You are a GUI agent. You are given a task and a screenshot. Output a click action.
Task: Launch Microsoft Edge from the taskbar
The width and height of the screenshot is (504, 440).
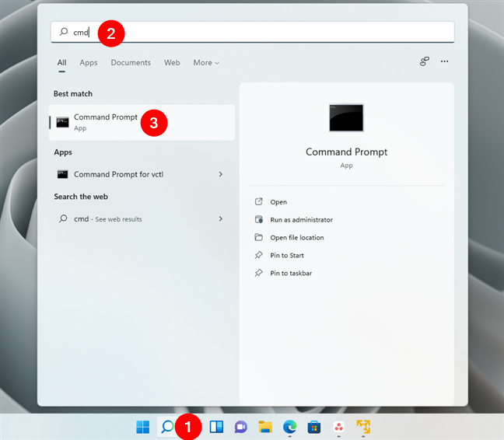289,426
